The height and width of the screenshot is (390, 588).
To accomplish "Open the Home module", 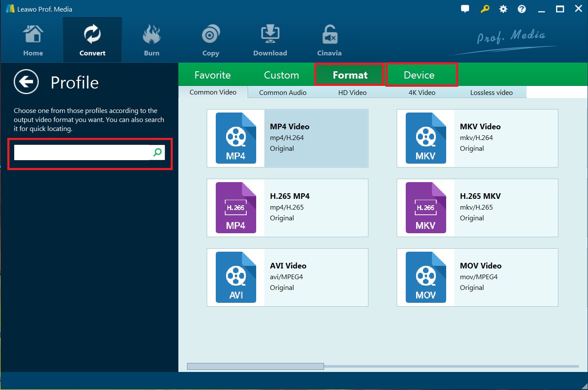I will click(x=33, y=40).
